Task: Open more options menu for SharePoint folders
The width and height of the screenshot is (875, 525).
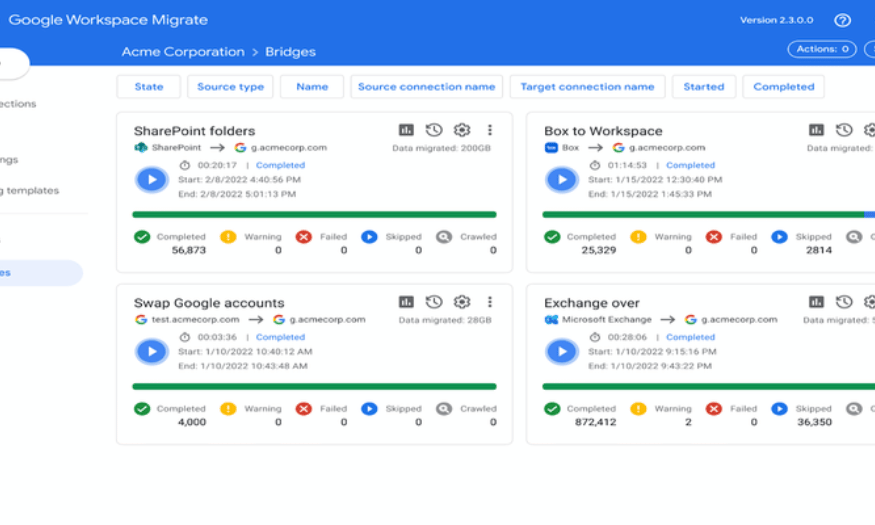Action: (x=489, y=130)
